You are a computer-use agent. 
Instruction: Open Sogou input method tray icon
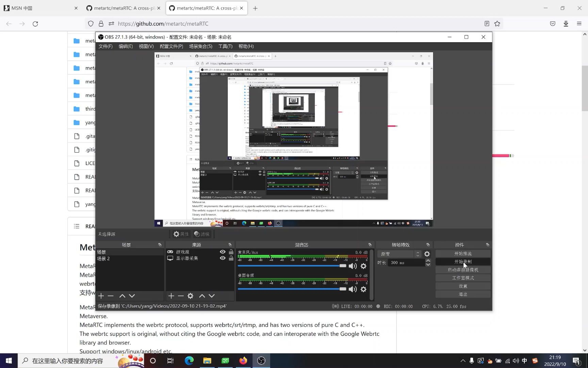tap(535, 361)
